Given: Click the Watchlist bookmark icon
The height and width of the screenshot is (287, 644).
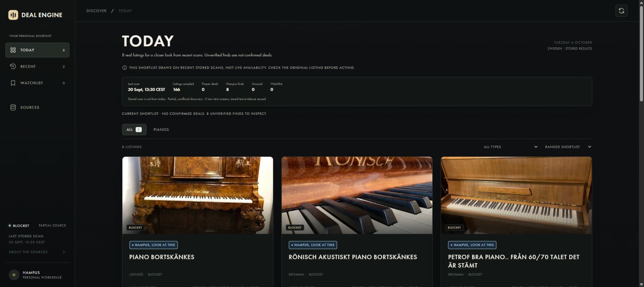Looking at the screenshot, I should (x=13, y=83).
